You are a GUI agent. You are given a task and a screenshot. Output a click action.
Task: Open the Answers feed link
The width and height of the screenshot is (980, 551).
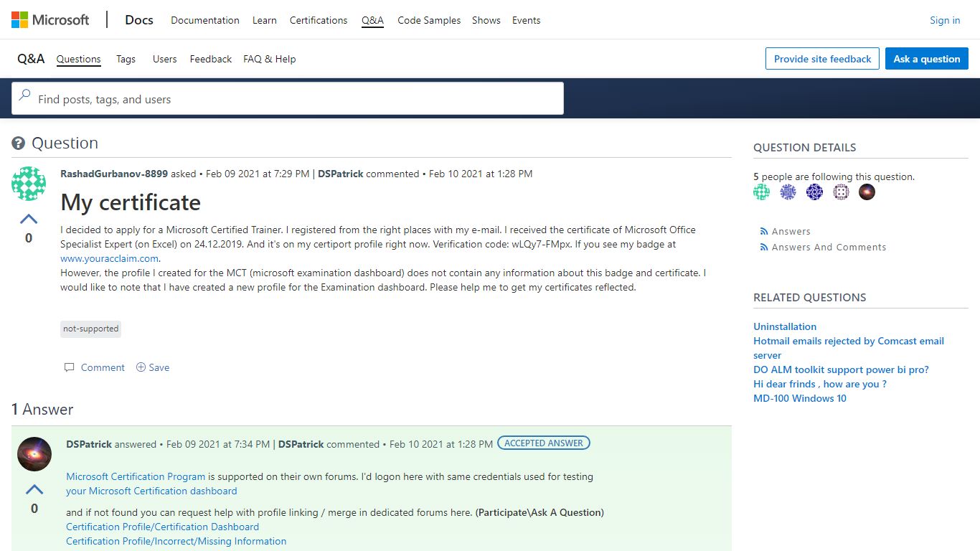tap(791, 232)
